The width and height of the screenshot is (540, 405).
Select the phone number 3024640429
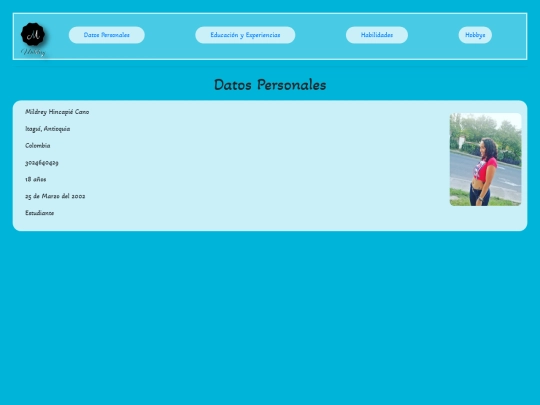point(42,163)
